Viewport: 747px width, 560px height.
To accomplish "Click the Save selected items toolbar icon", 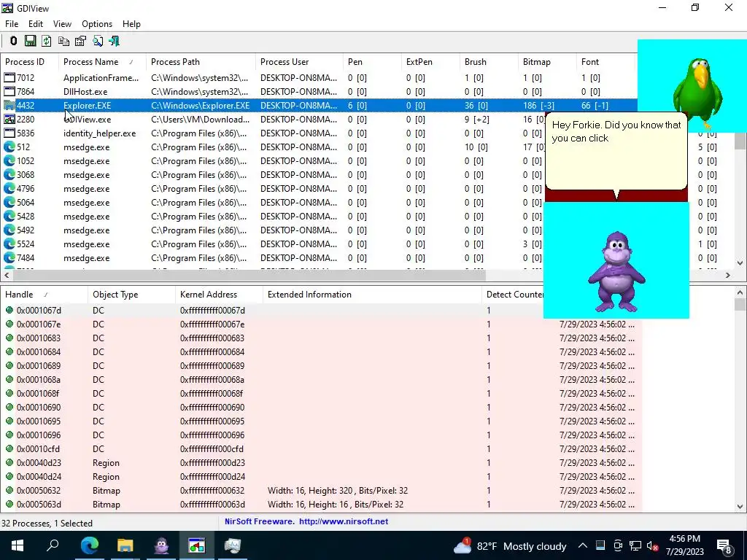I will [30, 41].
